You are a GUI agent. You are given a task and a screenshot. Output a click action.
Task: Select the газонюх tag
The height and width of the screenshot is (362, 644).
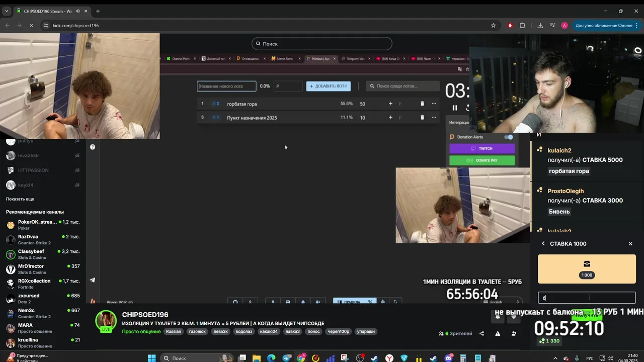197,331
